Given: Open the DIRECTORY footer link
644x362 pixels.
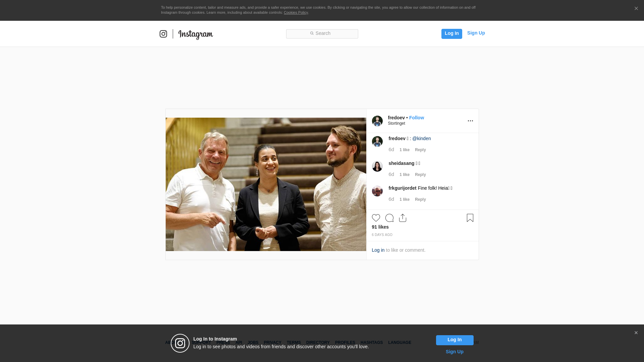Looking at the screenshot, I should 318,343.
